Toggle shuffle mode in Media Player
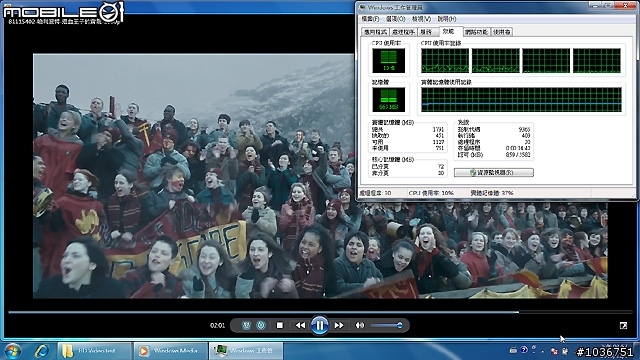Viewport: 640px width, 360px height. pos(246,325)
